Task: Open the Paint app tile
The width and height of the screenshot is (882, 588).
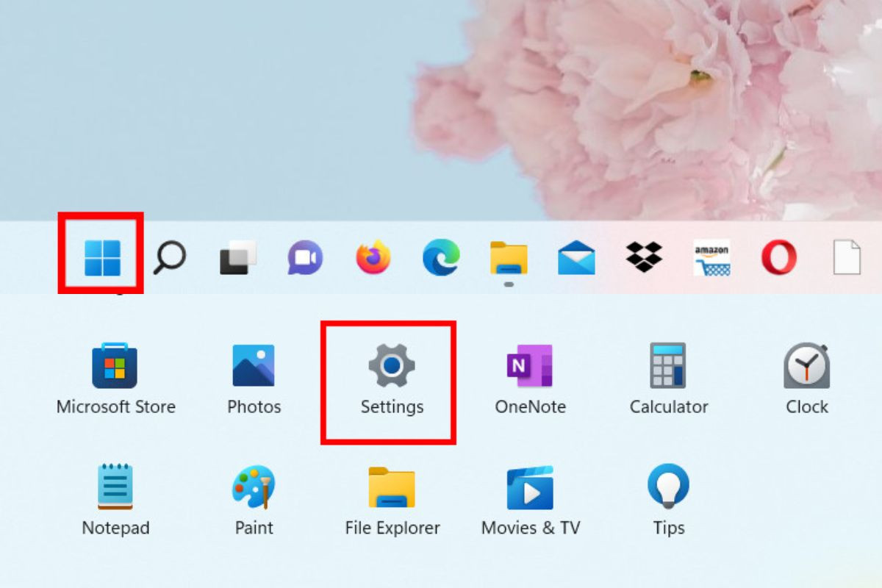Action: click(254, 501)
